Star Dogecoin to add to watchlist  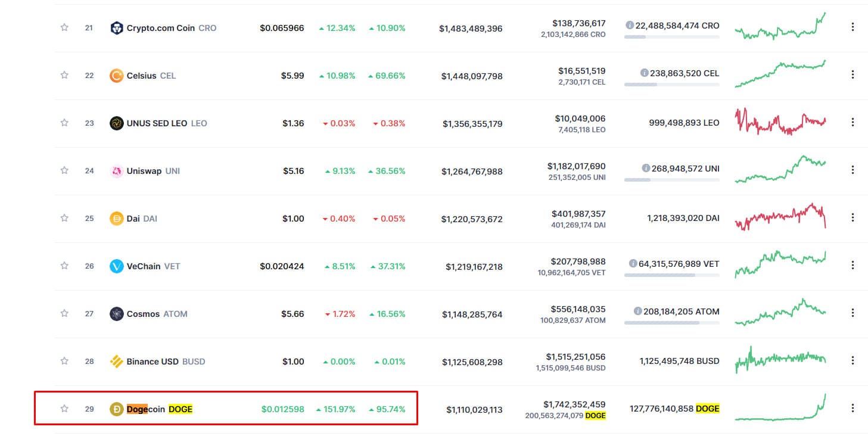tap(64, 409)
